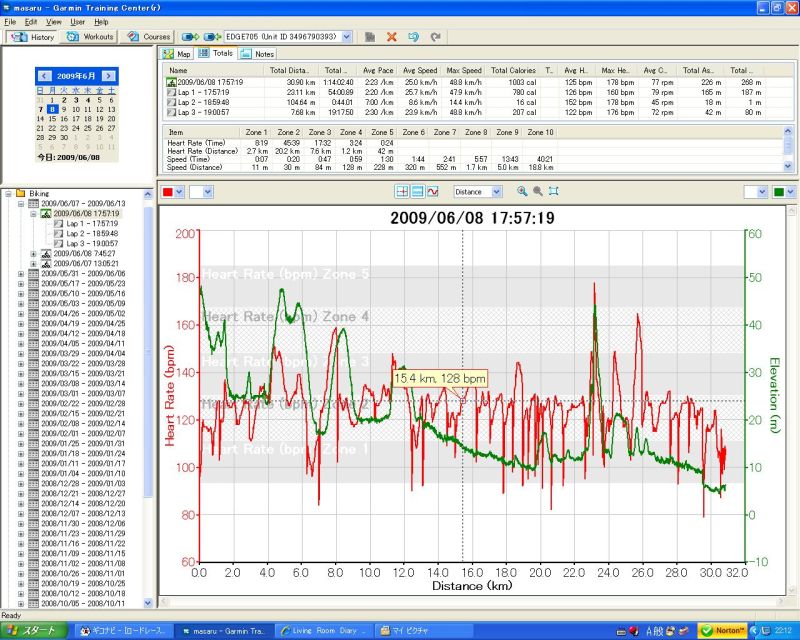
Task: Zoom in on the chart
Action: point(522,191)
